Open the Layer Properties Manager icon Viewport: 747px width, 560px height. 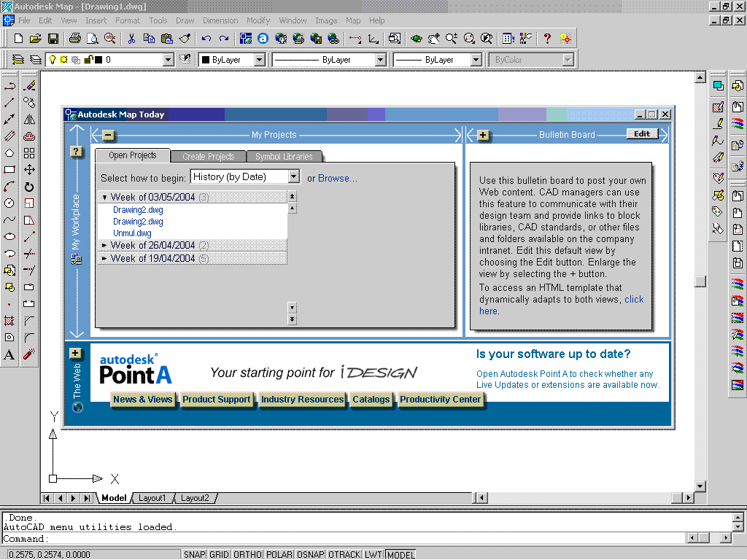pos(18,60)
